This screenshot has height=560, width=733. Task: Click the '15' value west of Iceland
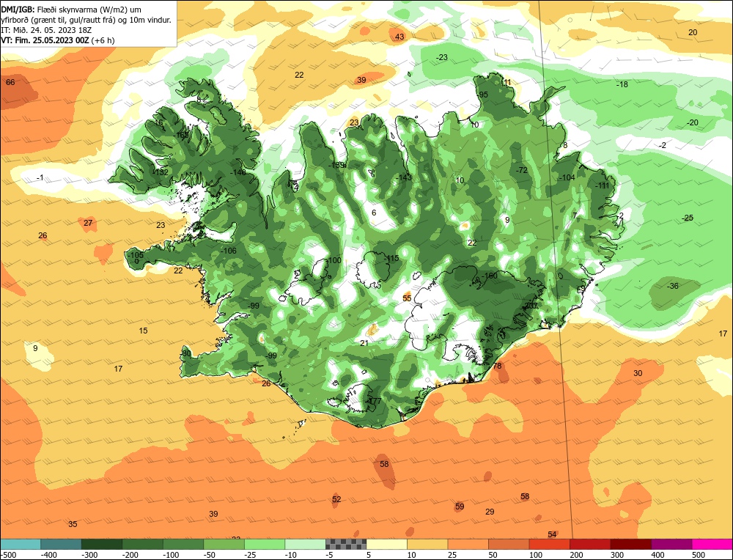(x=143, y=331)
